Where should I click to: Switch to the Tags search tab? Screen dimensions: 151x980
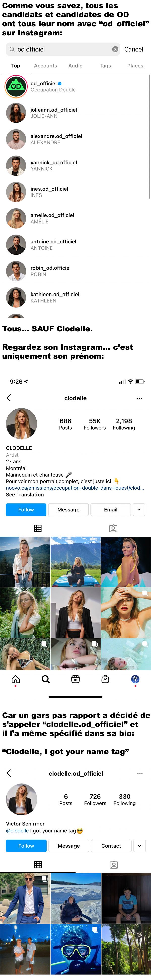click(x=105, y=66)
